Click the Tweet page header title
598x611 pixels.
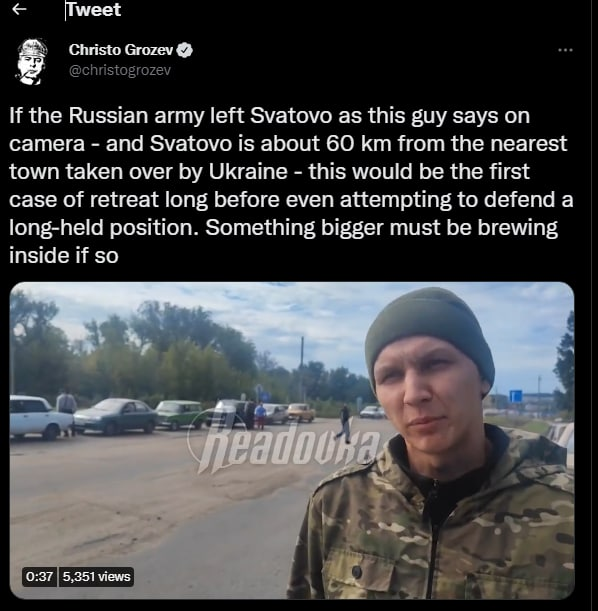point(93,9)
